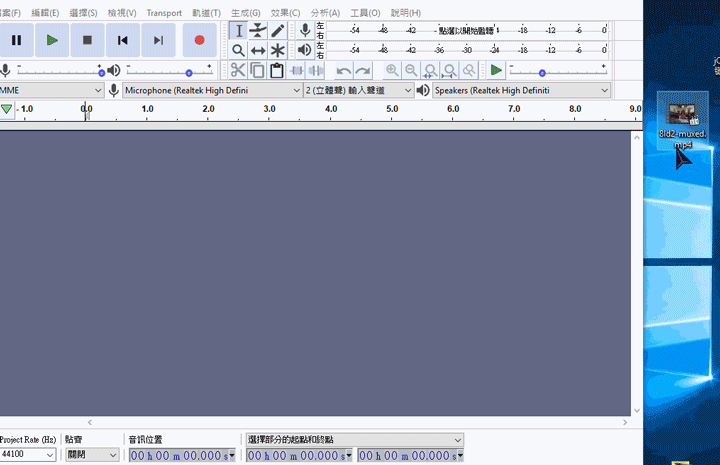Viewport: 720px width, 465px height.
Task: Select the Draw (pencil) tool
Action: coord(278,31)
